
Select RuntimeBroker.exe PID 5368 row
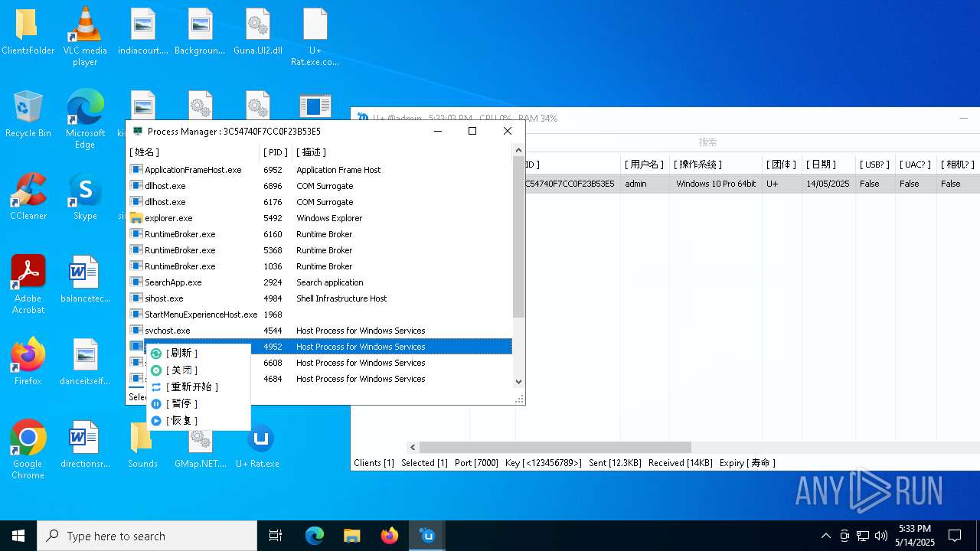pos(320,250)
